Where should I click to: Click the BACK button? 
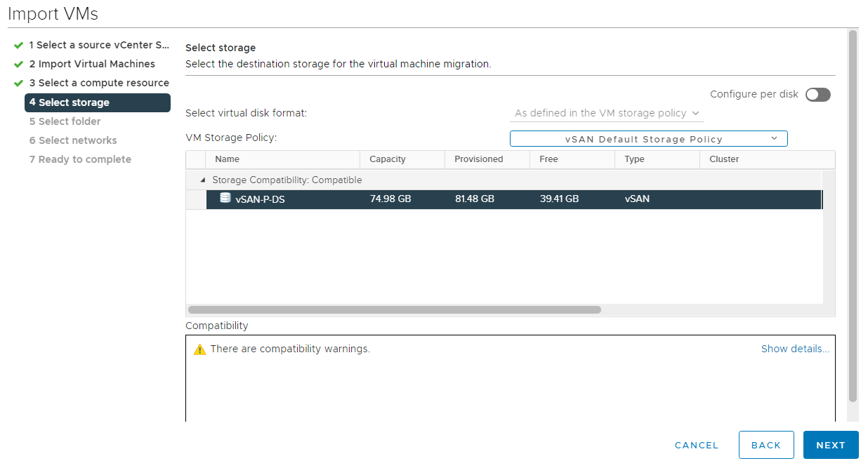click(765, 445)
